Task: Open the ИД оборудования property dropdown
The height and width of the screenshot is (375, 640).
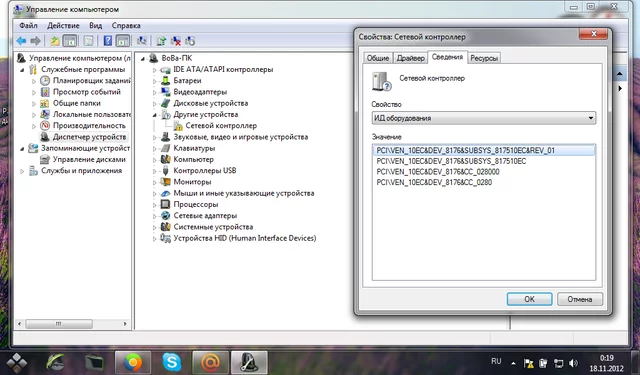Action: coord(484,118)
